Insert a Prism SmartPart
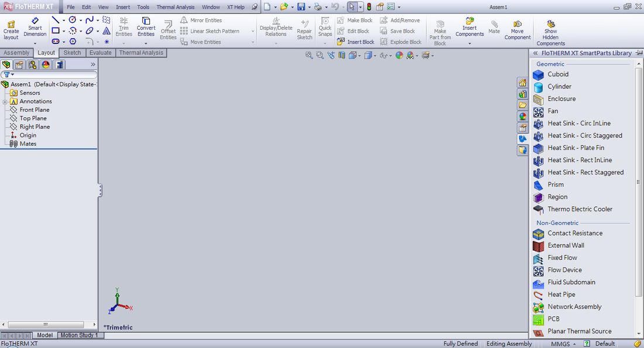Viewport: 644px width, 348px height. pos(549,185)
